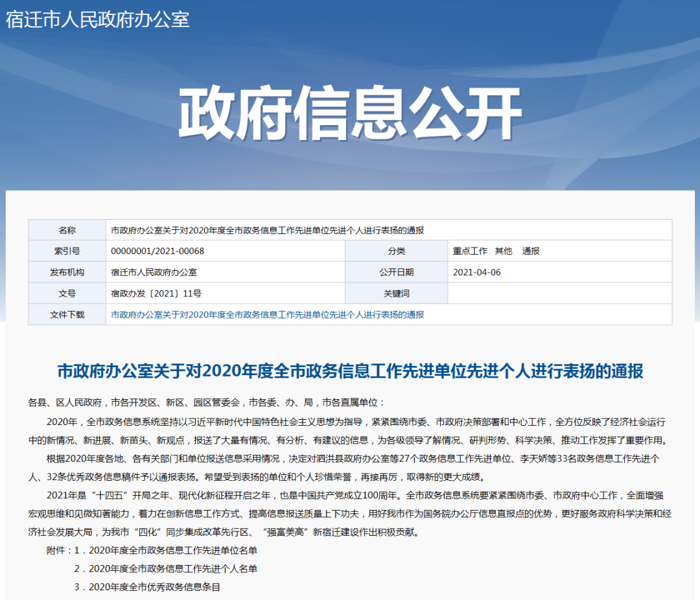Click the 政府信息公开 banner heading
The width and height of the screenshot is (700, 600).
(350, 113)
